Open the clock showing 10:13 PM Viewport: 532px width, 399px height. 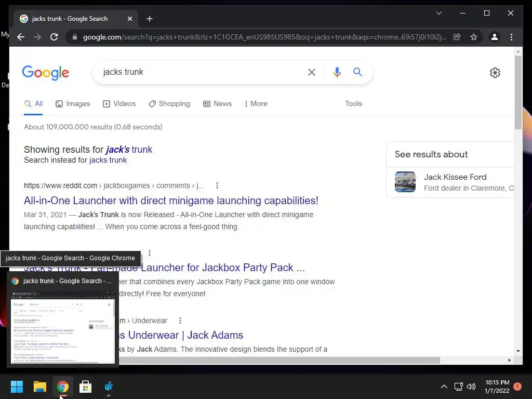click(x=497, y=387)
